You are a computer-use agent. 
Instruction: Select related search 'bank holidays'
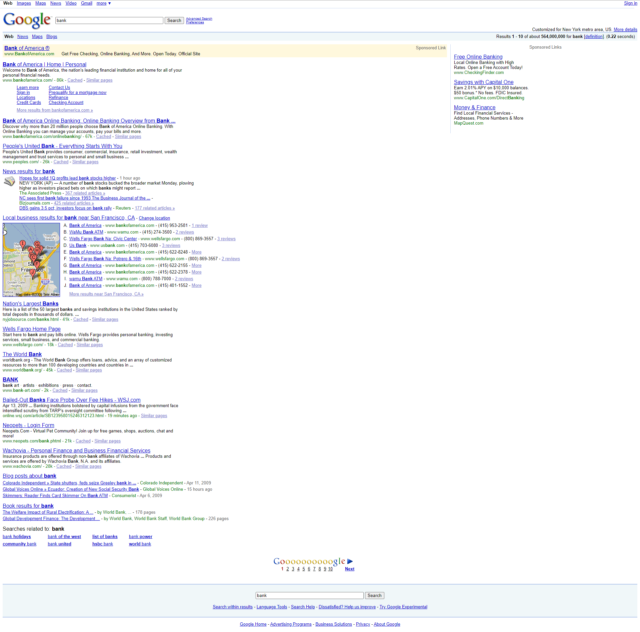point(17,536)
